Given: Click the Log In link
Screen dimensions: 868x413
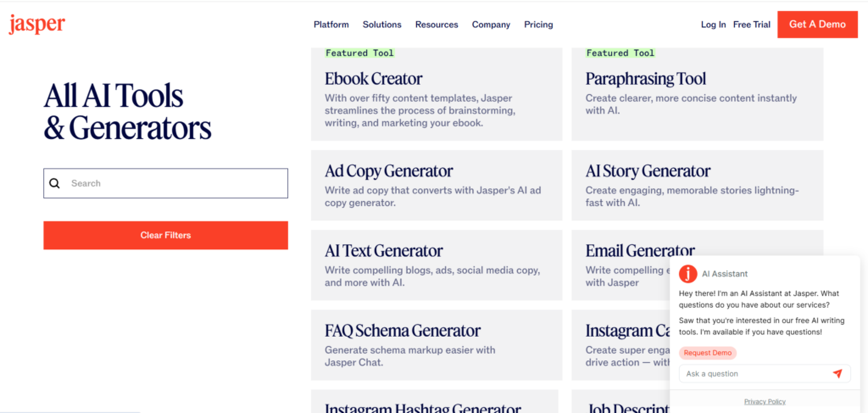Looking at the screenshot, I should (713, 25).
